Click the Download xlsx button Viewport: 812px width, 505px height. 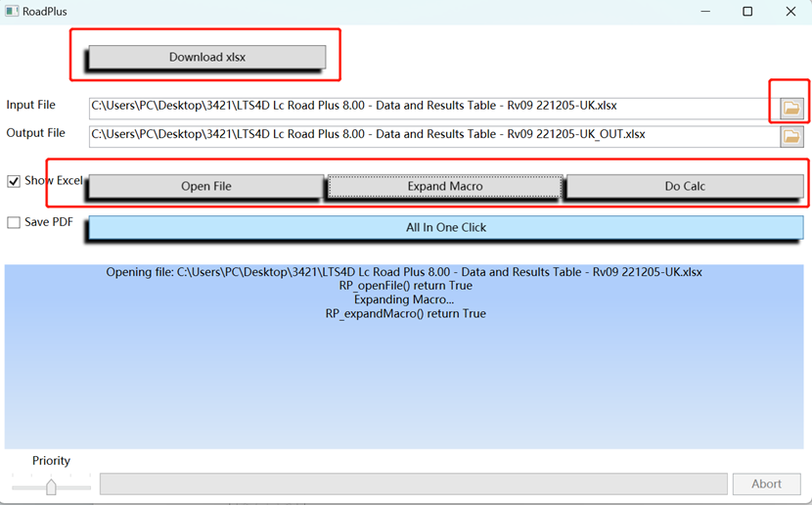click(x=207, y=57)
